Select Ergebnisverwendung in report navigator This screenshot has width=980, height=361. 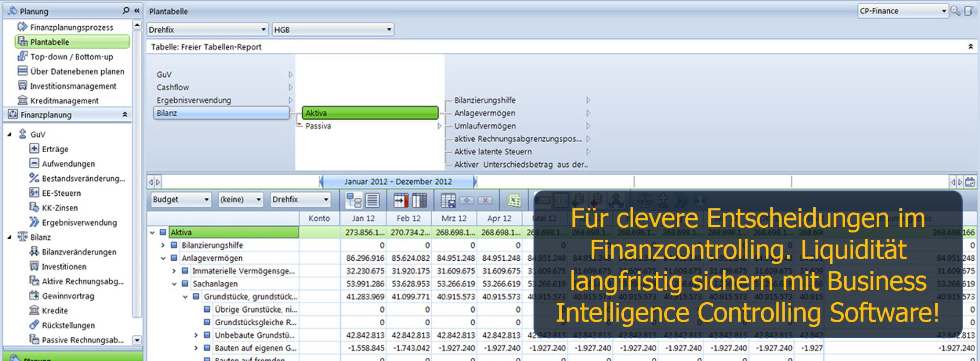pos(194,100)
